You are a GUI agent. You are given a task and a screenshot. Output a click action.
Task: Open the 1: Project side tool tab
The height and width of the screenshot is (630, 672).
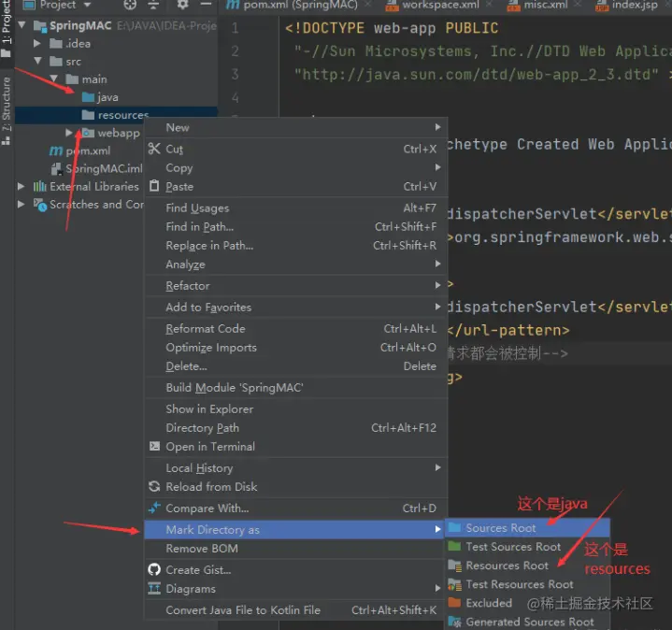[x=6, y=28]
